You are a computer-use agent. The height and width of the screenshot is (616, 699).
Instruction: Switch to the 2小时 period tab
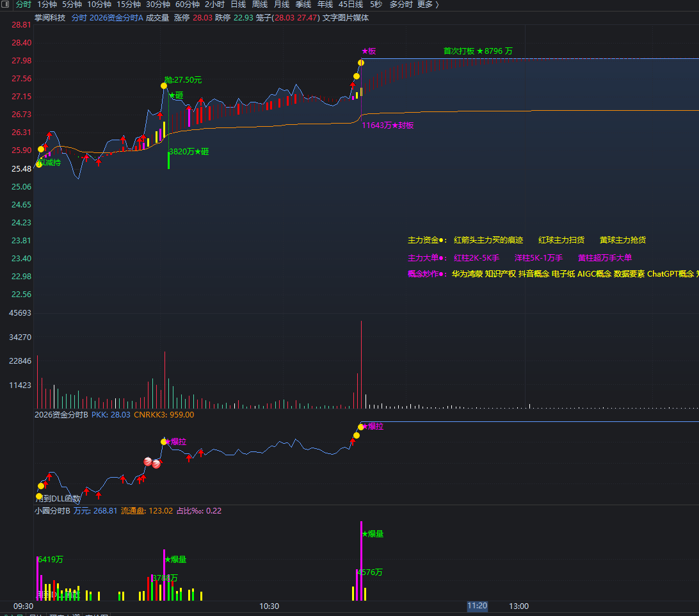[214, 4]
